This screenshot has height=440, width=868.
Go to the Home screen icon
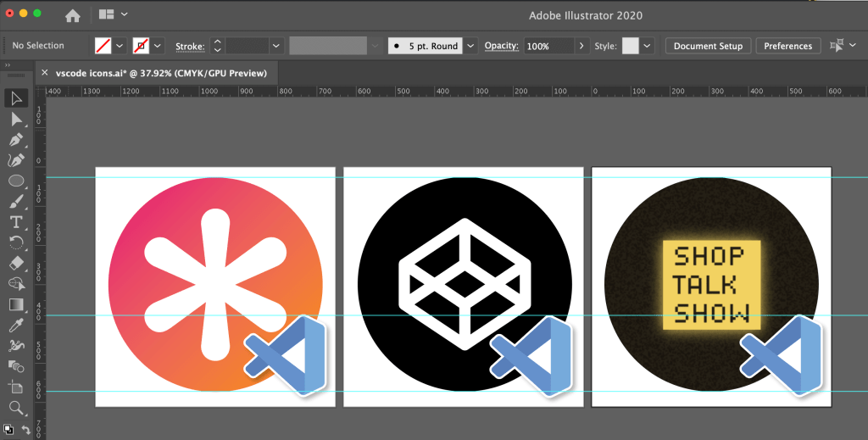coord(73,15)
